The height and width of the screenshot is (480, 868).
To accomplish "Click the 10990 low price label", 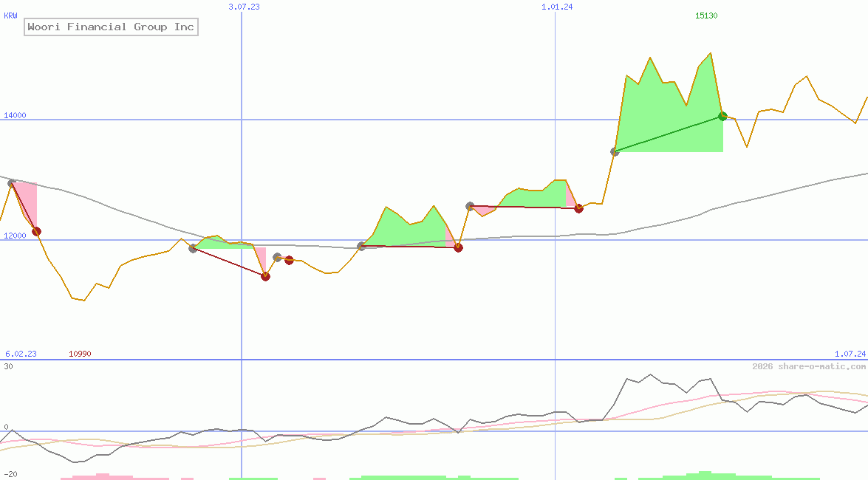I will click(79, 354).
